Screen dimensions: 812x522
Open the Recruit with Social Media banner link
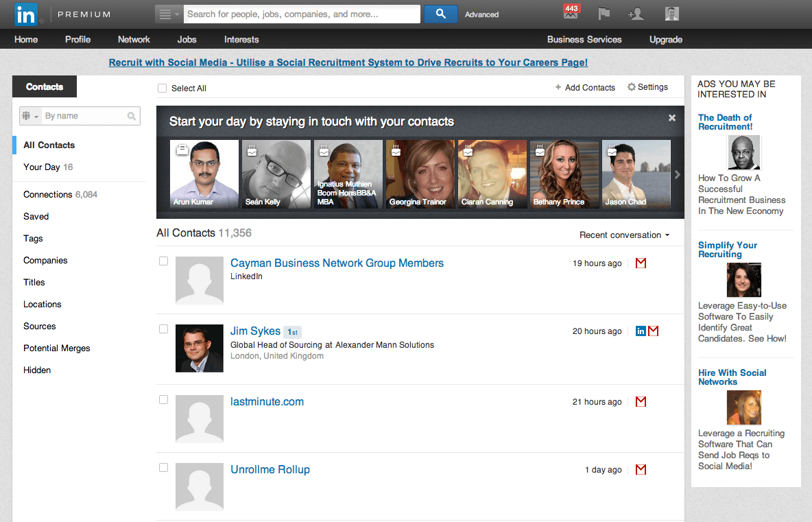(x=348, y=62)
